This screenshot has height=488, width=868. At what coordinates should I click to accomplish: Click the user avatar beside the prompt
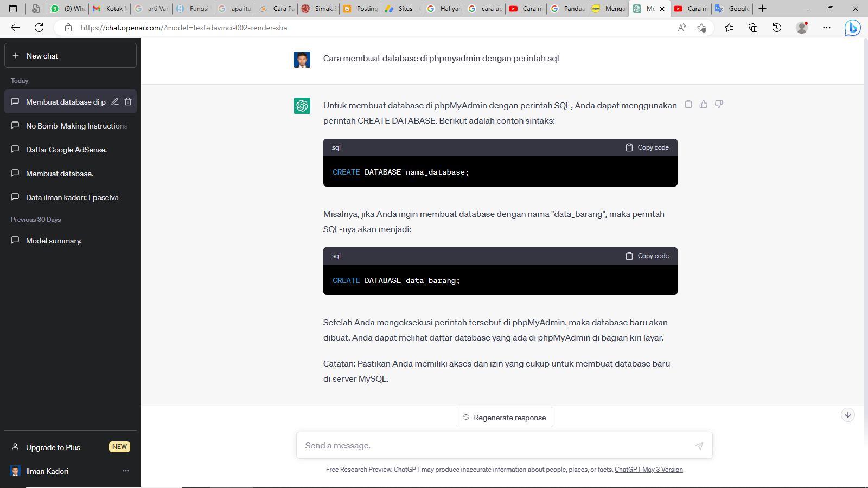[302, 60]
